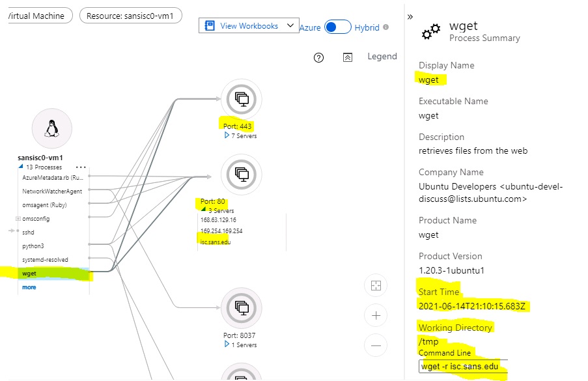This screenshot has height=381, width=588.
Task: Click the Display Name value wget
Action: (x=428, y=80)
